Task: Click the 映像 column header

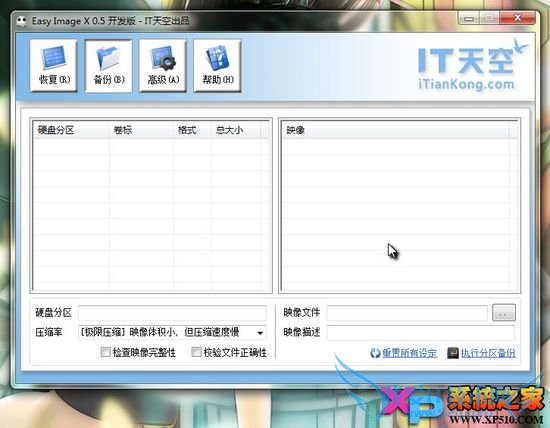Action: pyautogui.click(x=395, y=130)
